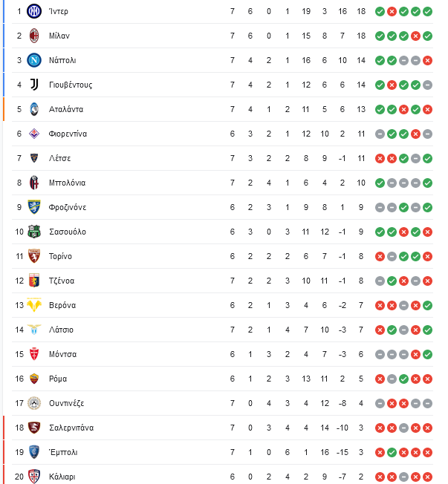Select the Λάτσιο table row

point(222,330)
